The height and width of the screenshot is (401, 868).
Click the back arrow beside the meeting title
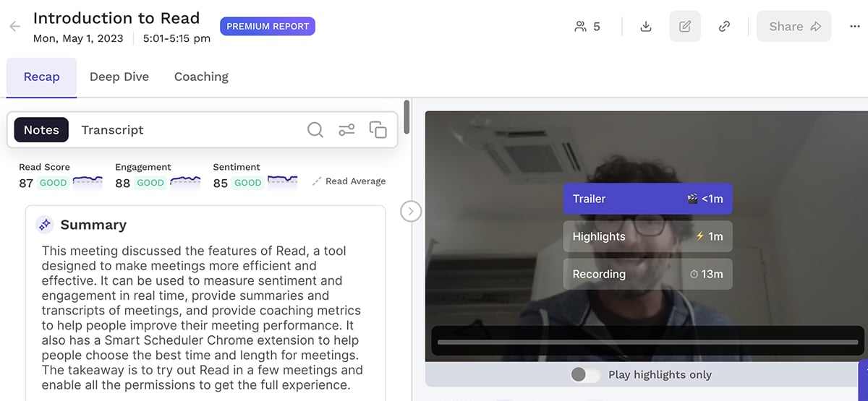(x=14, y=27)
